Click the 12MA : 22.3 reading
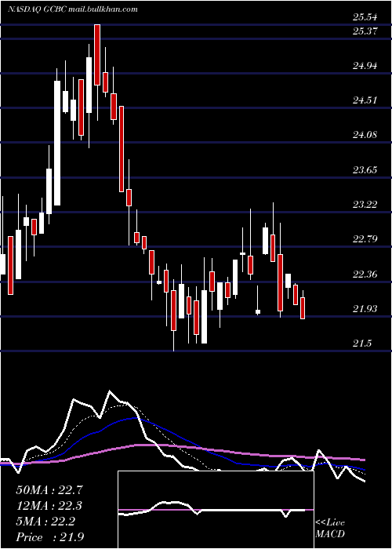 coord(49,506)
